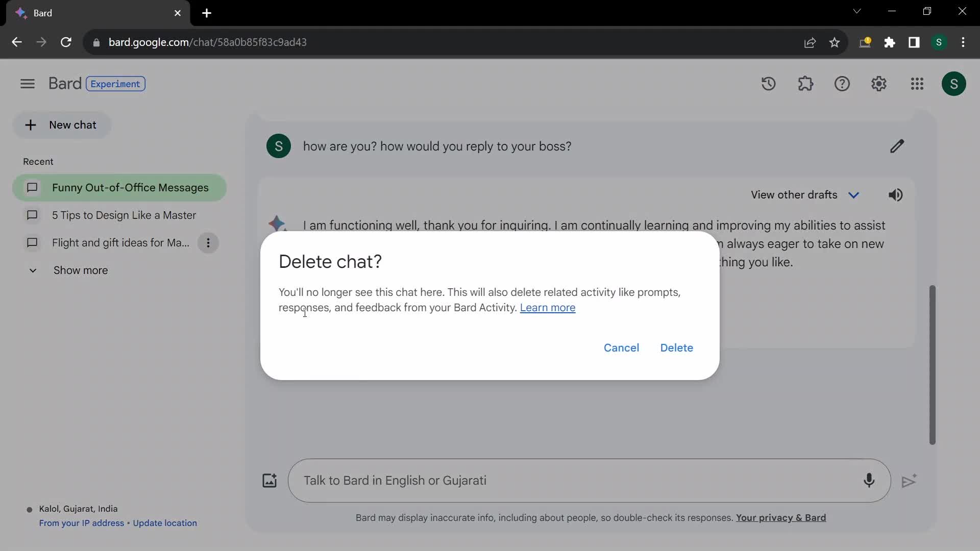Click the Learn more link in dialog
This screenshot has height=551, width=980.
click(x=547, y=308)
